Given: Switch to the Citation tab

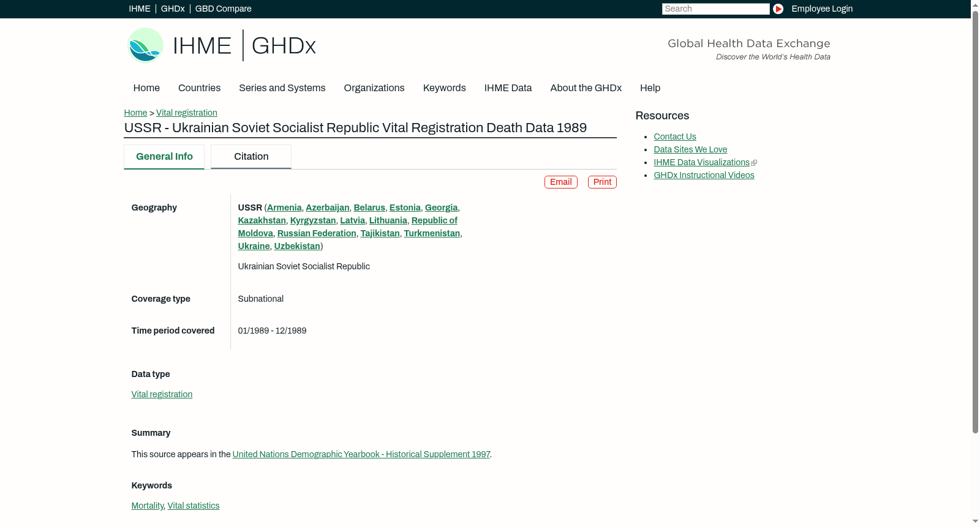Looking at the screenshot, I should click(x=251, y=157).
